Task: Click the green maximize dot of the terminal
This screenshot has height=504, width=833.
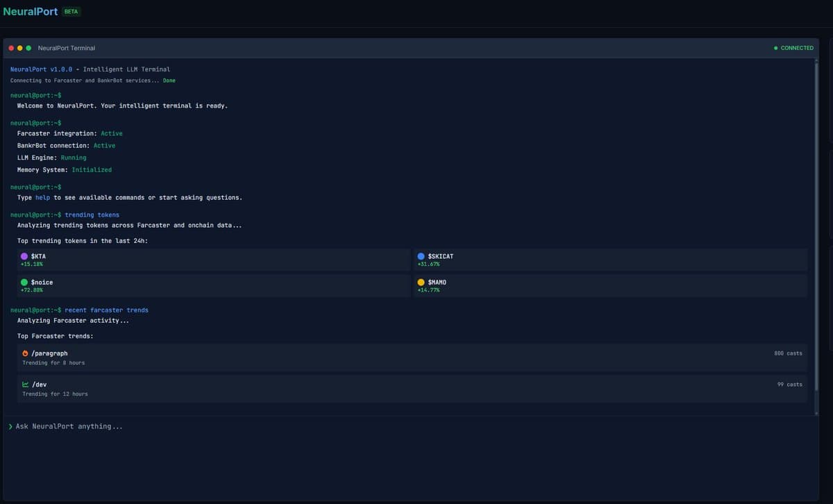Action: click(28, 48)
